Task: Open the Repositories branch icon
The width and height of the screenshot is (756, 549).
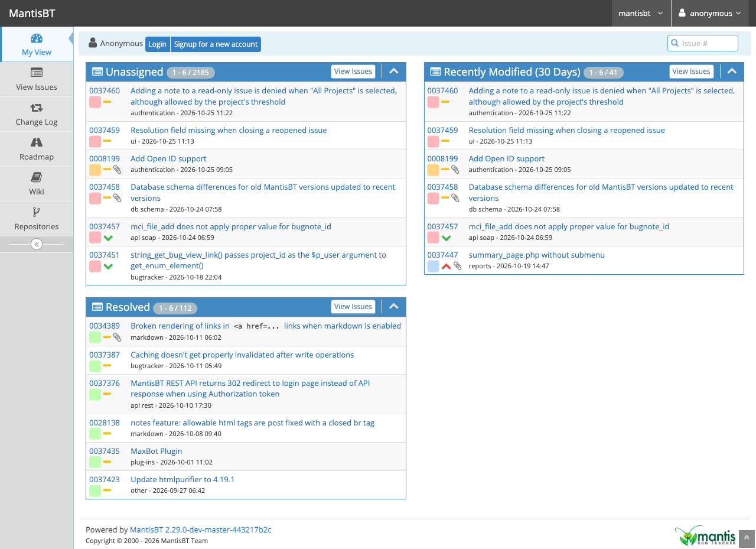Action: (x=37, y=212)
